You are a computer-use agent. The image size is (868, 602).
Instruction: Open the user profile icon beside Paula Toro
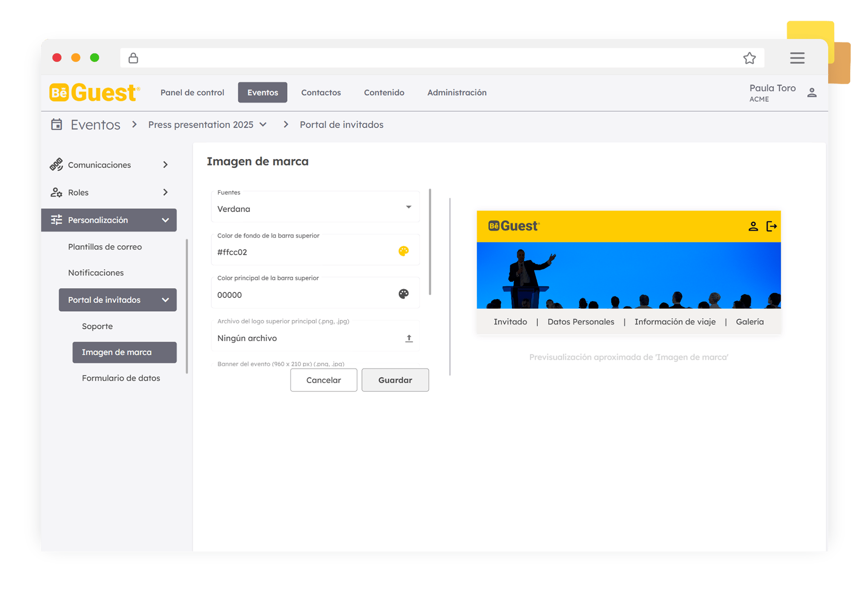[x=812, y=92]
